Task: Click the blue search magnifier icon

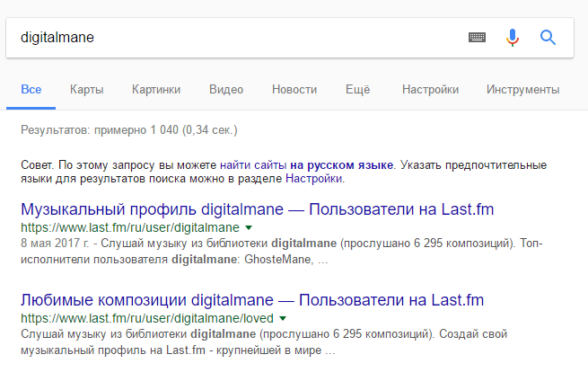Action: [x=548, y=38]
